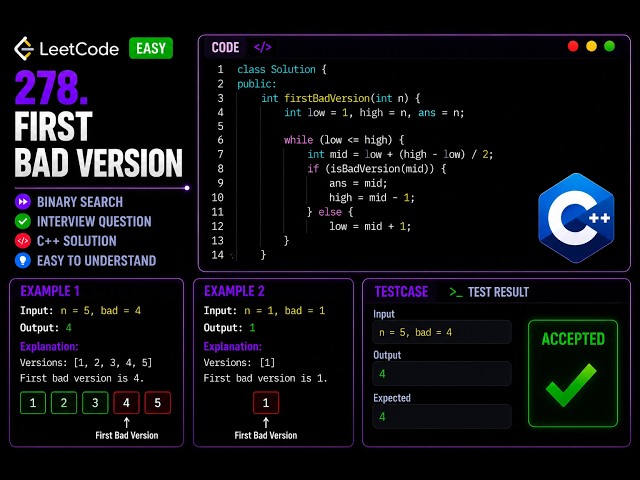Click the FIRST BAD VERSION title
The image size is (640, 480).
coord(98,144)
